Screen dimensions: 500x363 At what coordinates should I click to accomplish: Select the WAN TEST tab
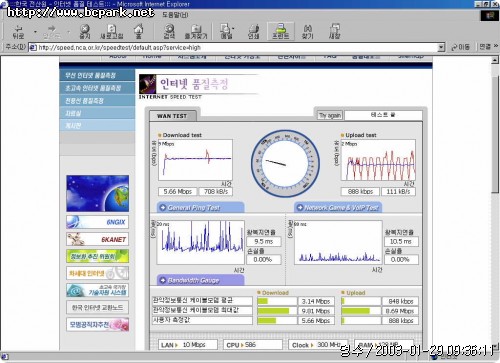point(172,116)
